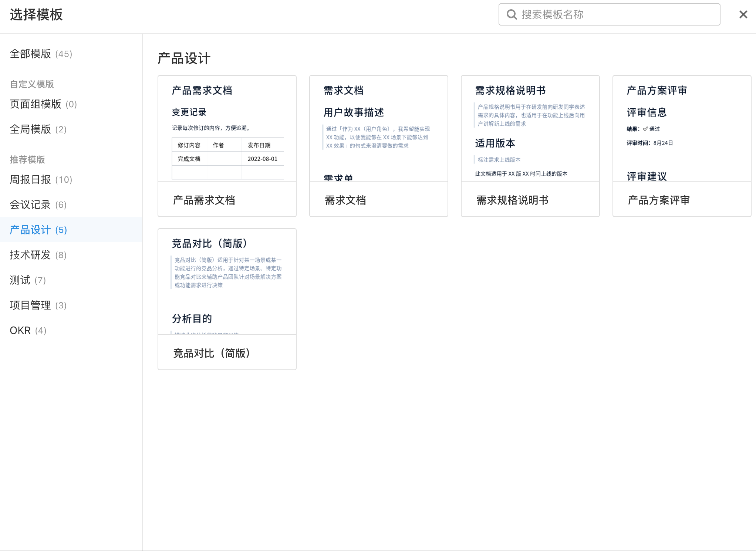
Task: Switch to 技术研发 category
Action: click(37, 255)
